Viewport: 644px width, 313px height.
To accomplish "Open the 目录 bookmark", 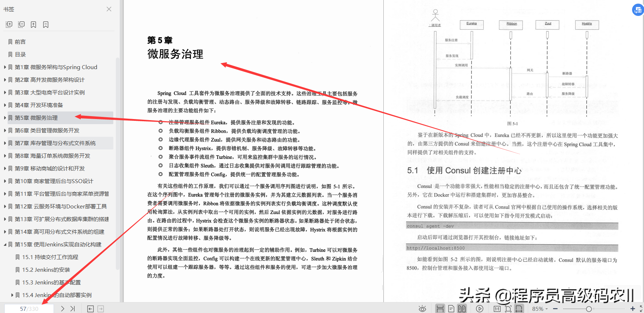I will click(x=20, y=54).
